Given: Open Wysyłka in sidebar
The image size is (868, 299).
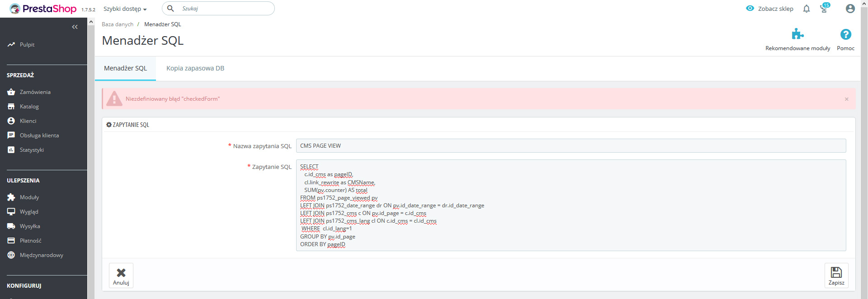Looking at the screenshot, I should (30, 226).
